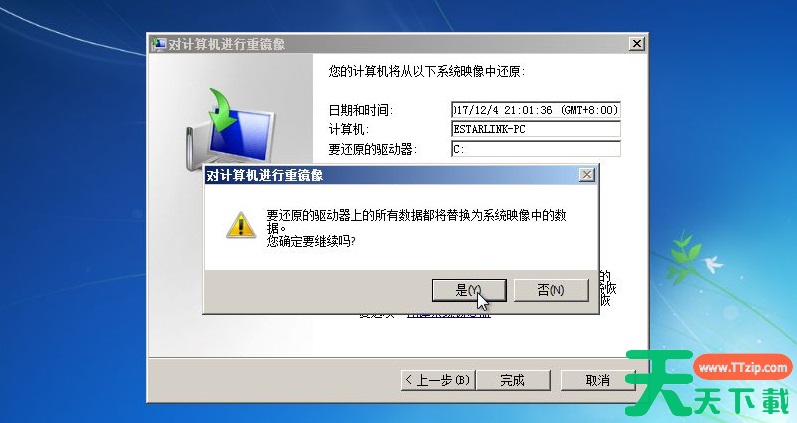This screenshot has height=423, width=797.
Task: Decline by clicking the 否(N) button
Action: click(x=551, y=290)
